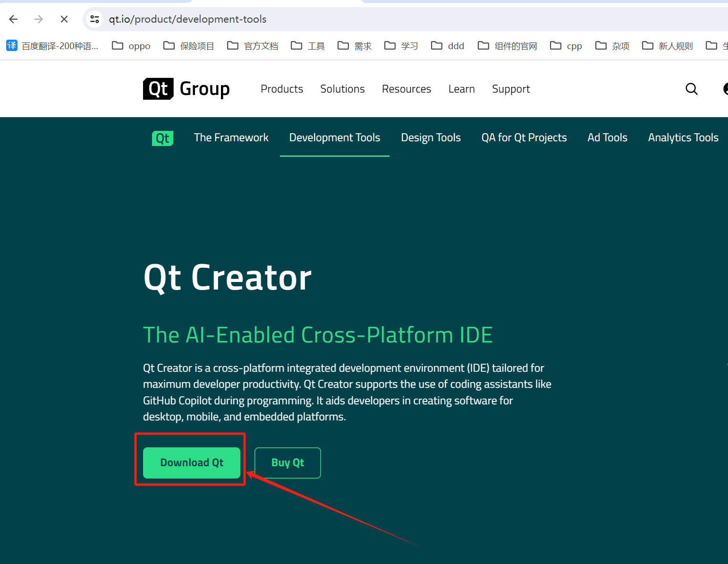
Task: Click the search magnifier icon
Action: click(692, 89)
